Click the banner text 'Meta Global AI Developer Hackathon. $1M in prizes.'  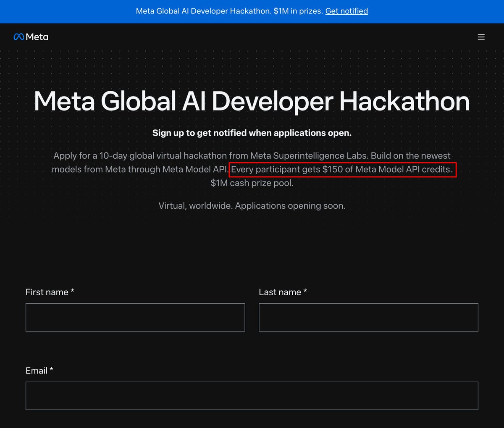229,11
